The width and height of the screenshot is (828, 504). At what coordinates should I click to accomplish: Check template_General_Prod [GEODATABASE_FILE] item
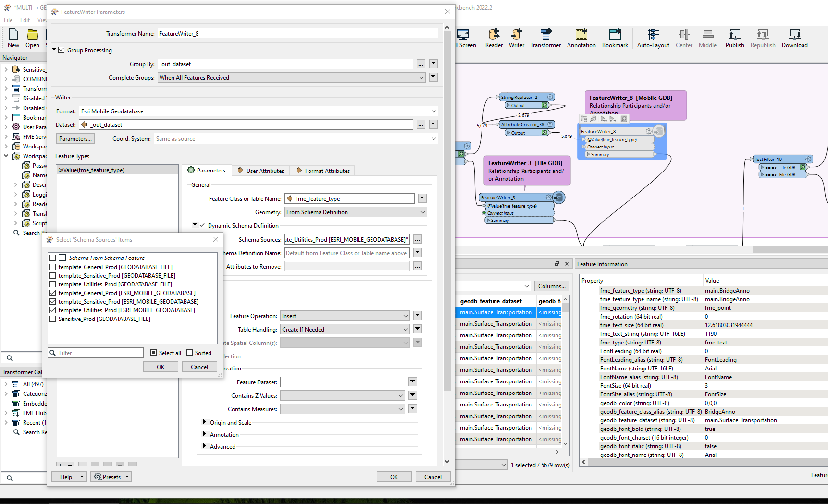(x=53, y=267)
